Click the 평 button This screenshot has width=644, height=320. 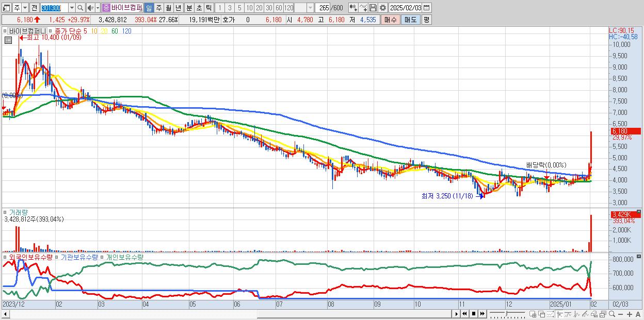[x=426, y=20]
